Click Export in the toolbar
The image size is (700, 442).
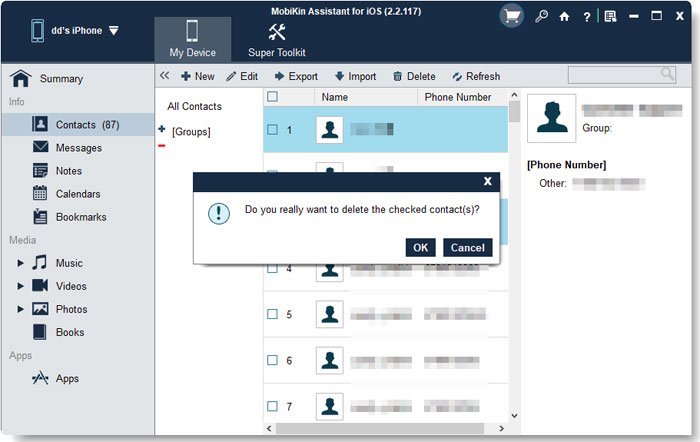tap(296, 76)
